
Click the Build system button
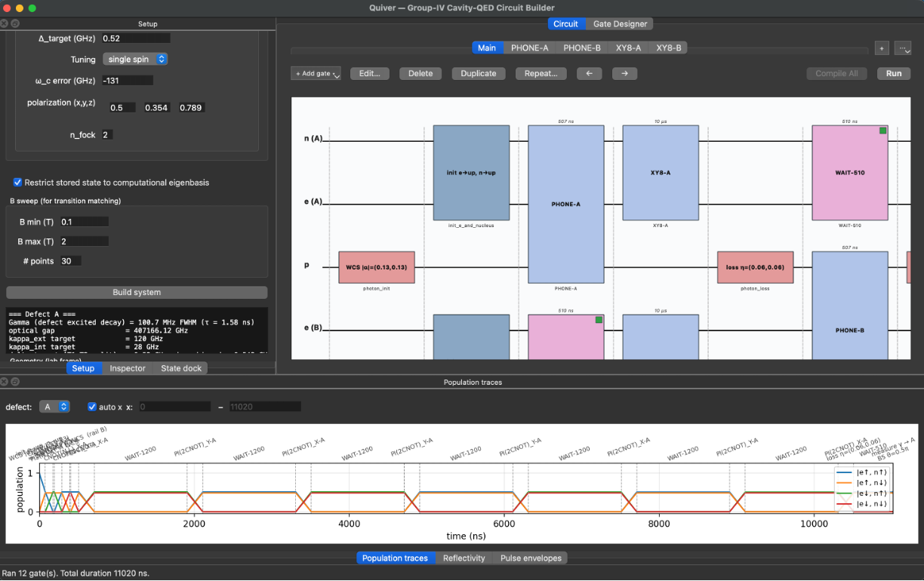click(x=137, y=292)
